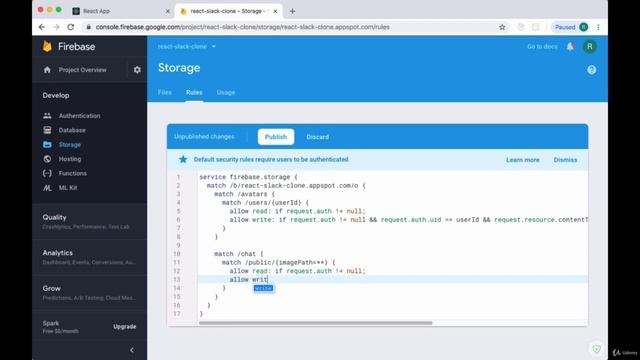Open ML Kit in the sidebar
640x360 pixels.
68,188
